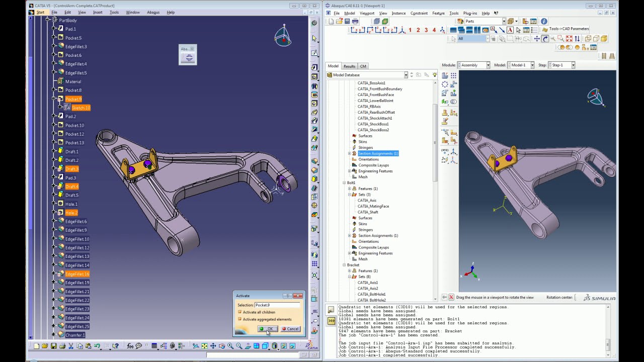Click the Selection field showing Pocket.9

pos(277,305)
